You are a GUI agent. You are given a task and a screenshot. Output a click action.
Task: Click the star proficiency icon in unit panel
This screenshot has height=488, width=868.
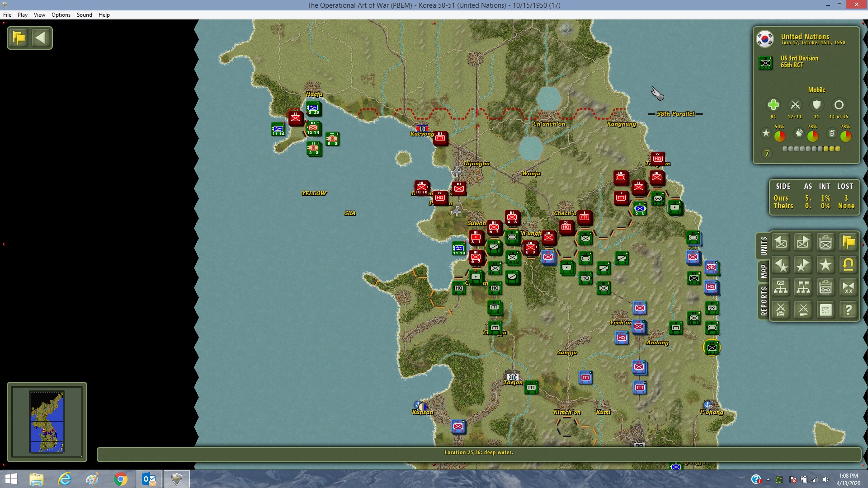[766, 133]
